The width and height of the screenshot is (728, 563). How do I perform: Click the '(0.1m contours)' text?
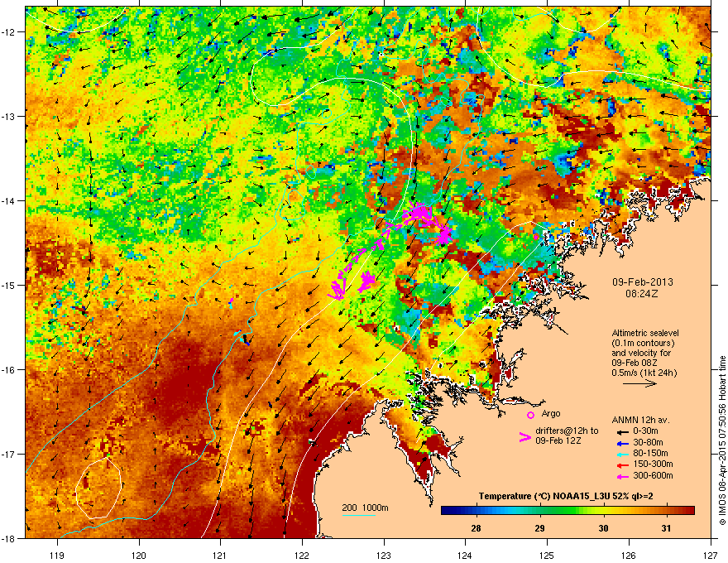pos(643,343)
